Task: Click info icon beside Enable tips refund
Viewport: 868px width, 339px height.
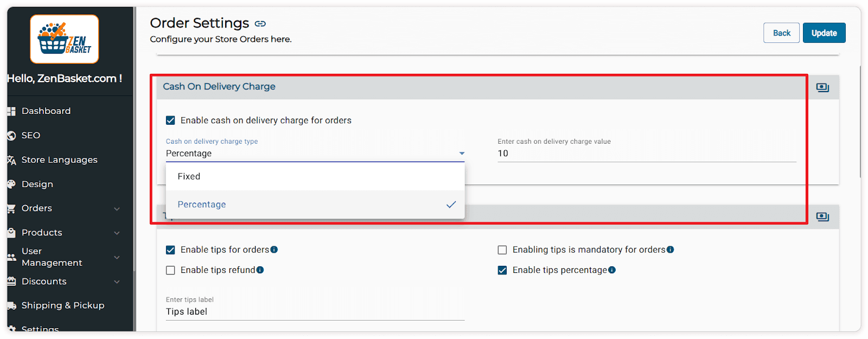Action: click(260, 270)
